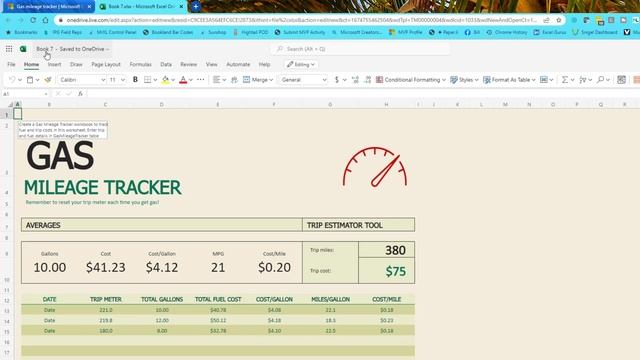Switch to the Data ribbon tab
The height and width of the screenshot is (360, 640).
[x=166, y=64]
